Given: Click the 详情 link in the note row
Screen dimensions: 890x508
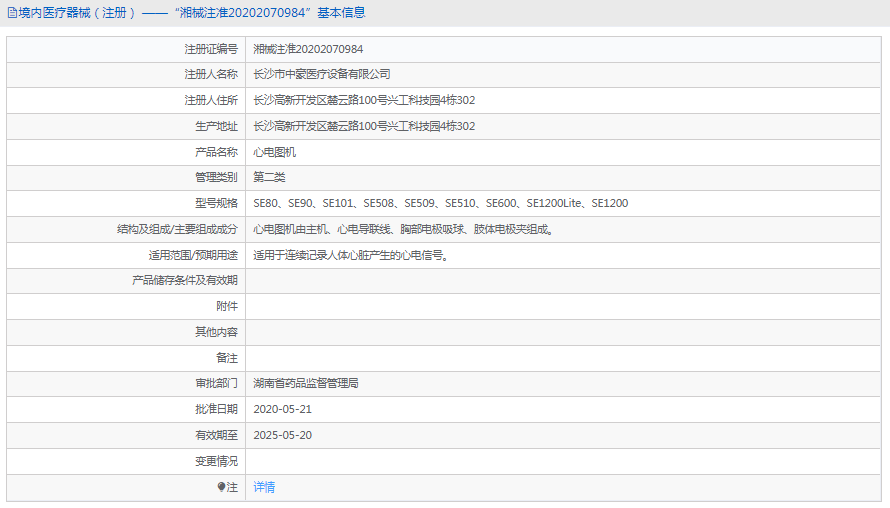Looking at the screenshot, I should [x=264, y=487].
